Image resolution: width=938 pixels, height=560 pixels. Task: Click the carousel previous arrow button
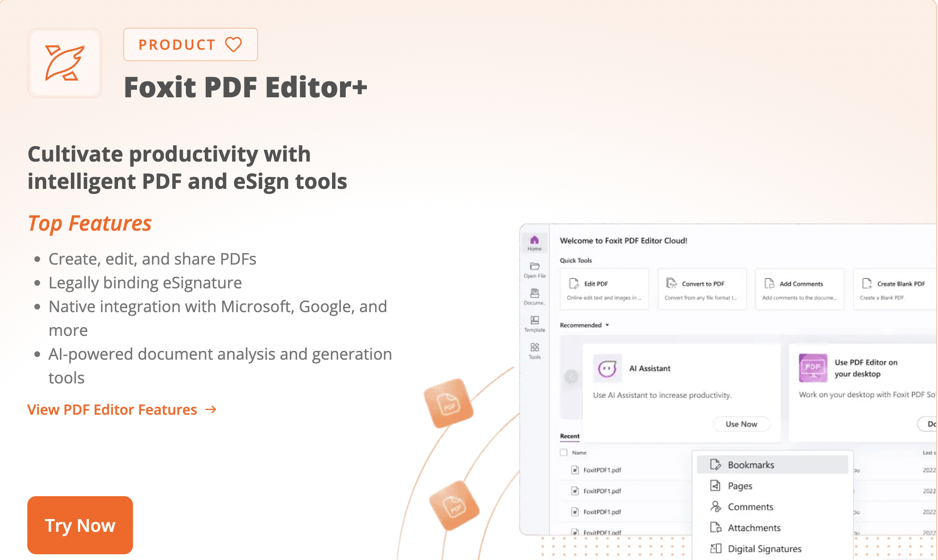571,377
